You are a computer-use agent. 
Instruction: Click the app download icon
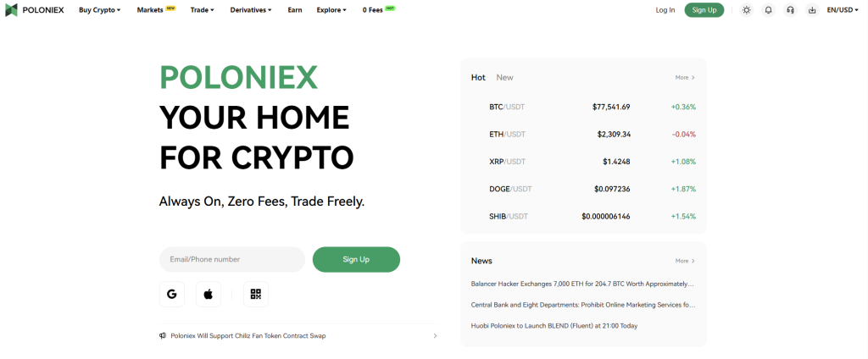(812, 10)
